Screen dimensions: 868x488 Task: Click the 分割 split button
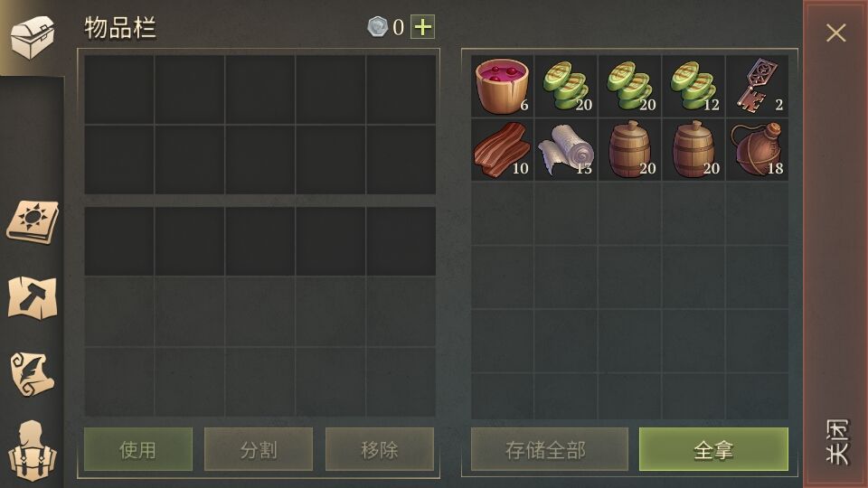click(259, 449)
